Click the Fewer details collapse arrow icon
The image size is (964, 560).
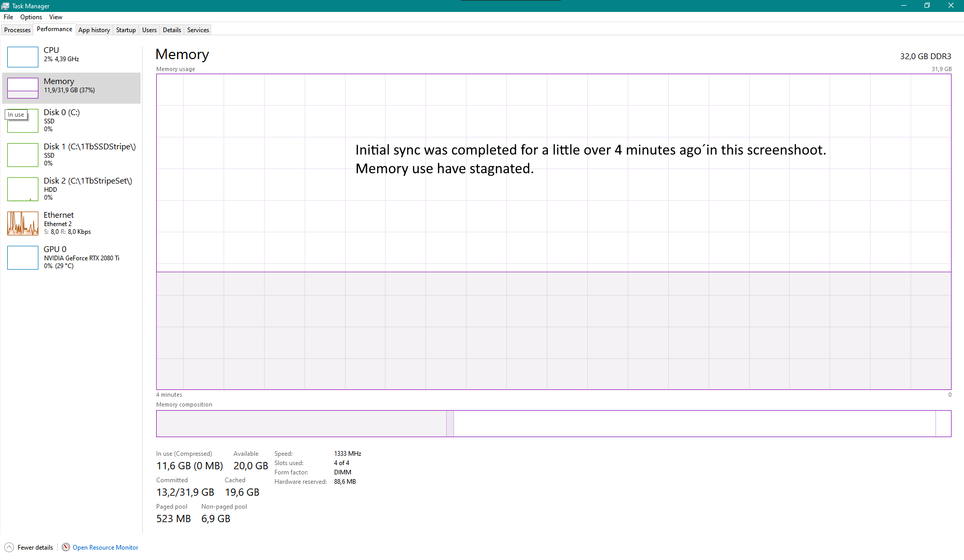(9, 547)
